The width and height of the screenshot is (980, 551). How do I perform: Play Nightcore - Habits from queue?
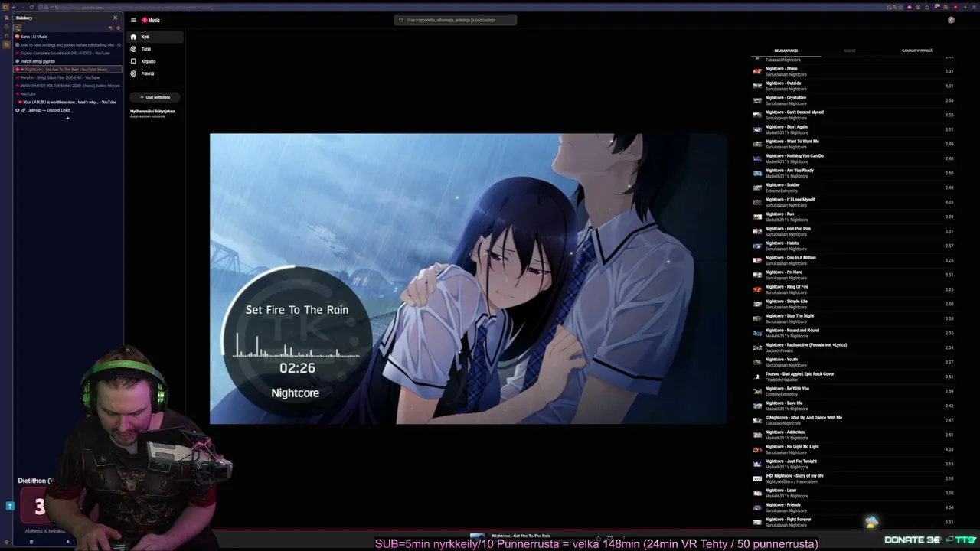point(854,246)
